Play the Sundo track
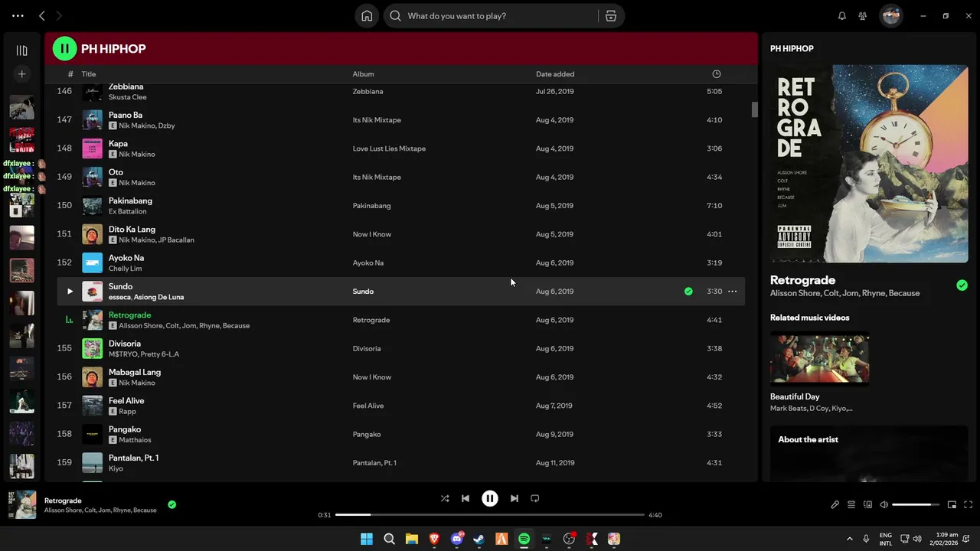Viewport: 980px width, 551px height. pos(70,292)
